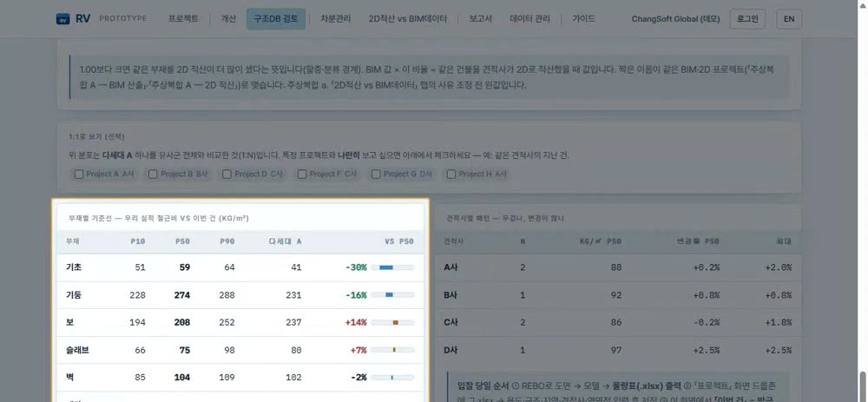This screenshot has height=402, width=868.
Task: Open the 가이드 page
Action: coord(584,19)
